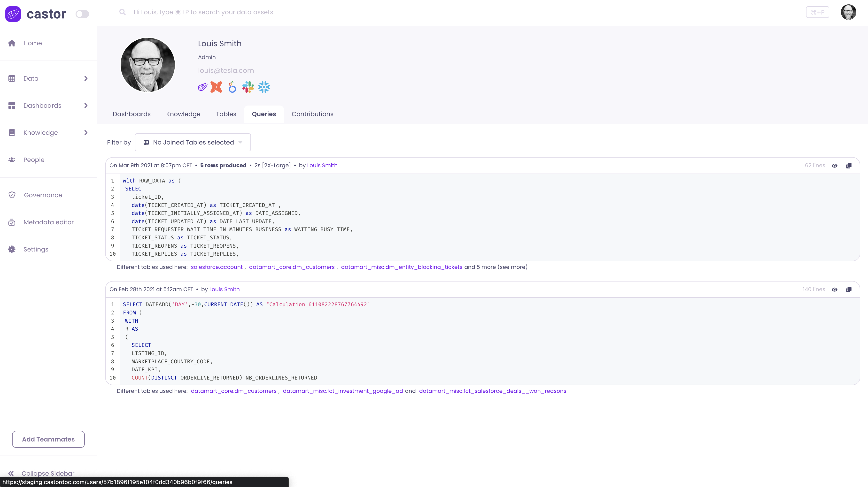Open the salesforce.account table link
Image resolution: width=868 pixels, height=487 pixels.
216,267
